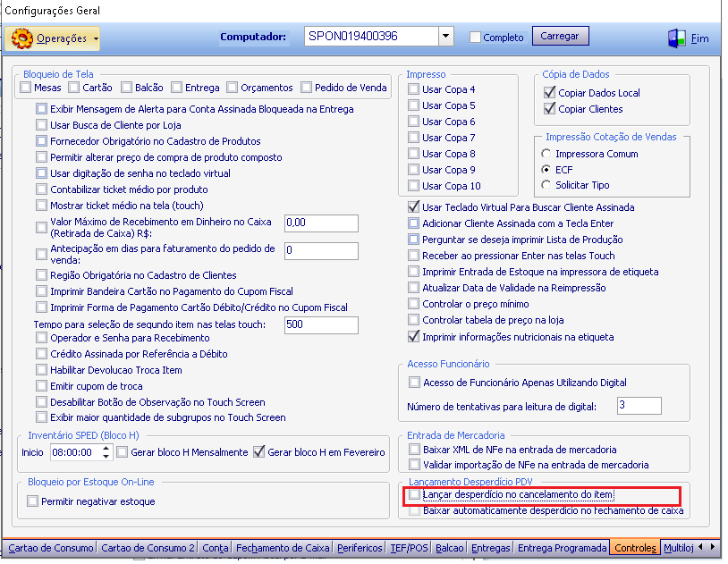
Task: Toggle Entrega screen lock checkbox
Action: pos(176,88)
